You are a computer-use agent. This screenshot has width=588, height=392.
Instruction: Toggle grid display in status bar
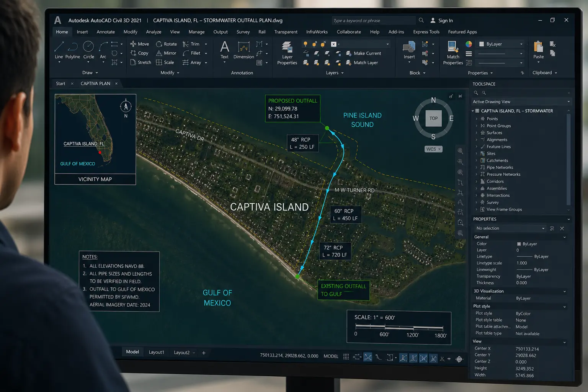346,356
